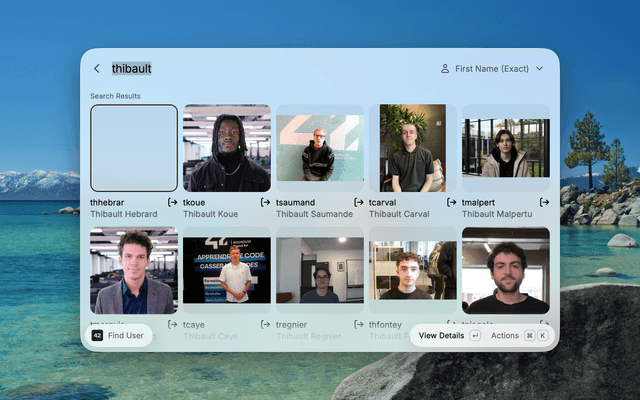The height and width of the screenshot is (400, 640).
Task: Select the tkoue profile photo
Action: (x=227, y=148)
